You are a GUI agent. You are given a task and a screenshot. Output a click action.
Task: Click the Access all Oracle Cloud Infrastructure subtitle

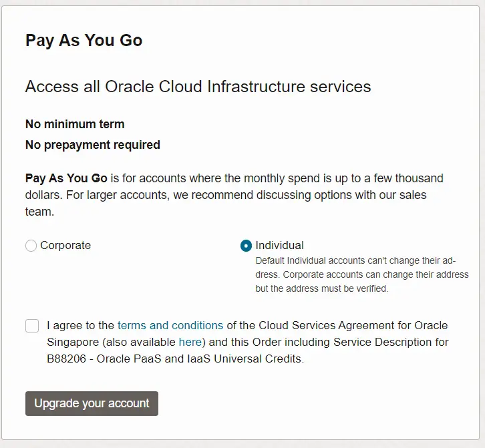tap(198, 87)
